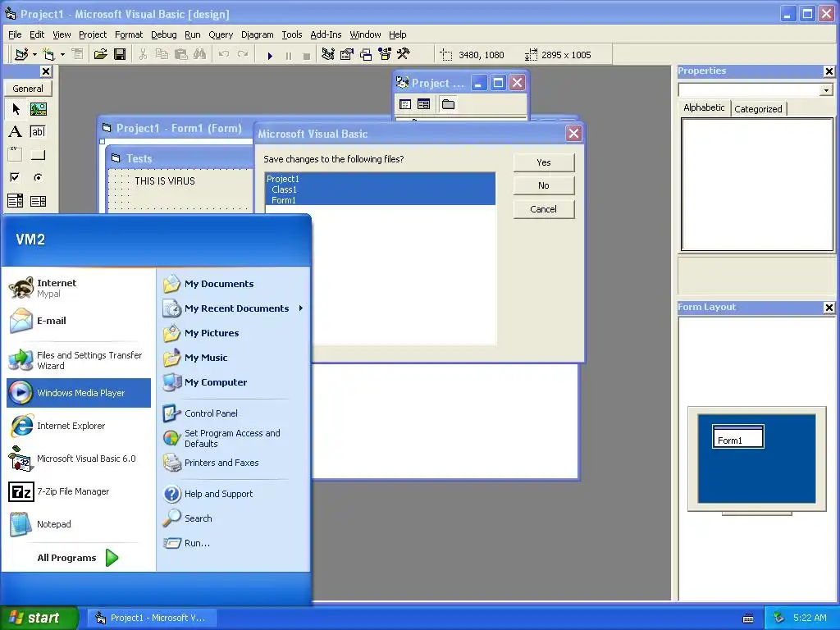Click the Form1 thumbnail in Form Layout
840x630 pixels.
pyautogui.click(x=737, y=436)
